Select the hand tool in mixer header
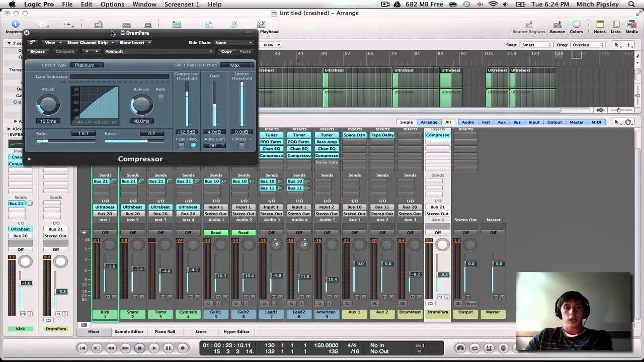 [628, 122]
